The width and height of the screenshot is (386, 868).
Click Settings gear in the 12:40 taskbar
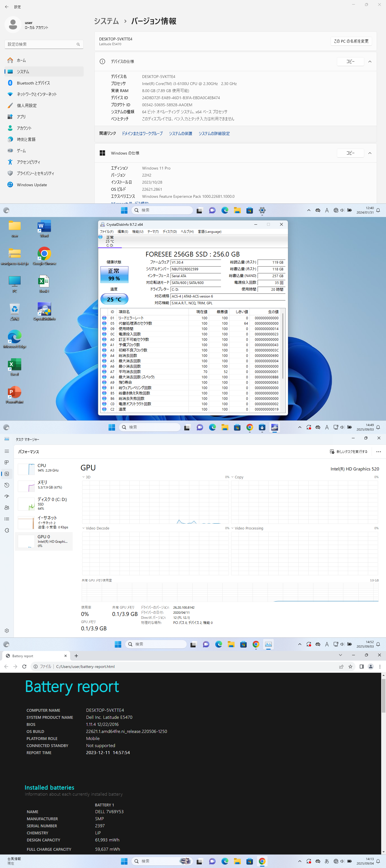(x=262, y=210)
